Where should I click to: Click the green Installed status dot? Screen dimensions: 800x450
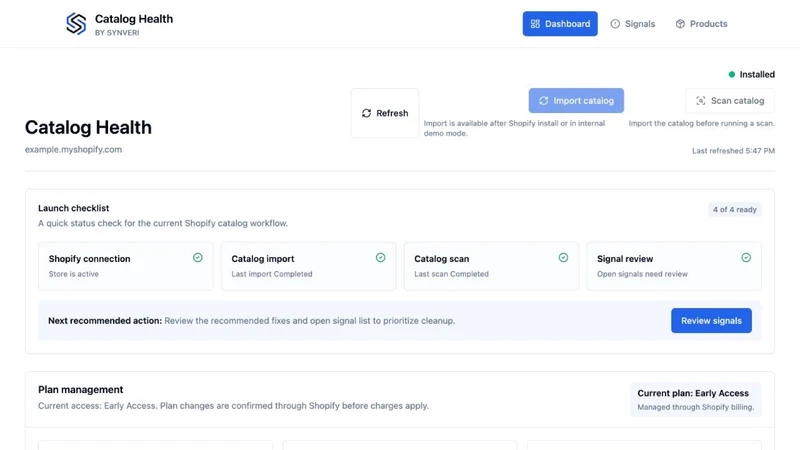point(732,74)
